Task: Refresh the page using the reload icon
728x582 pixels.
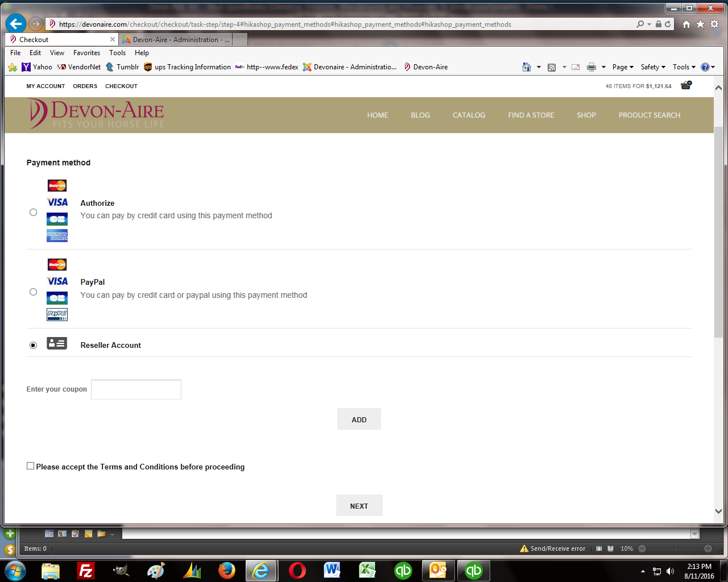Action: click(668, 24)
